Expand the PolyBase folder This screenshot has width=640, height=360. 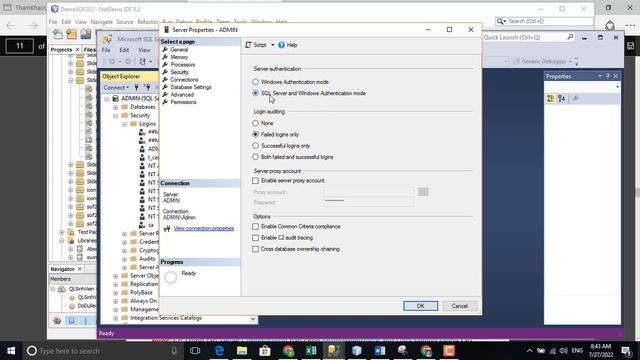(x=116, y=293)
